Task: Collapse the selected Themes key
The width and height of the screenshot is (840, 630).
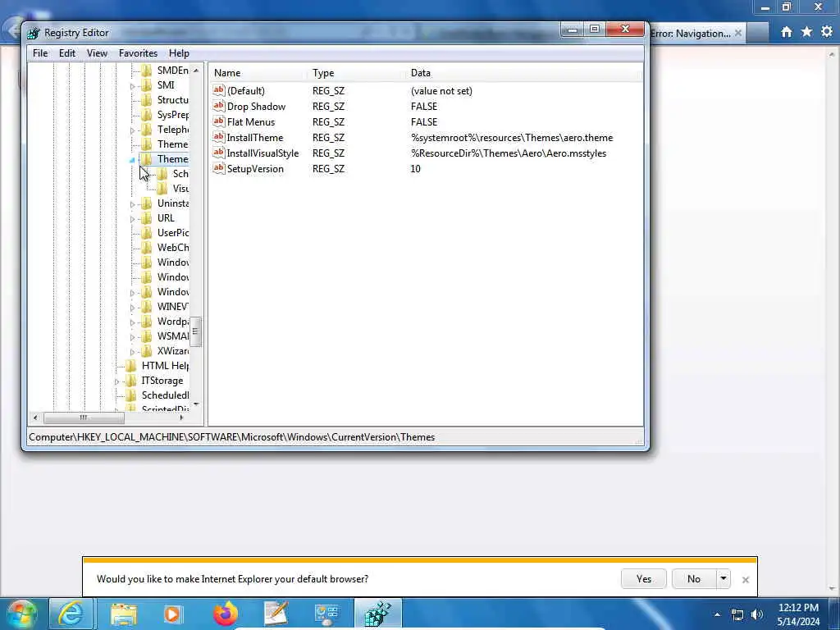Action: 132,160
